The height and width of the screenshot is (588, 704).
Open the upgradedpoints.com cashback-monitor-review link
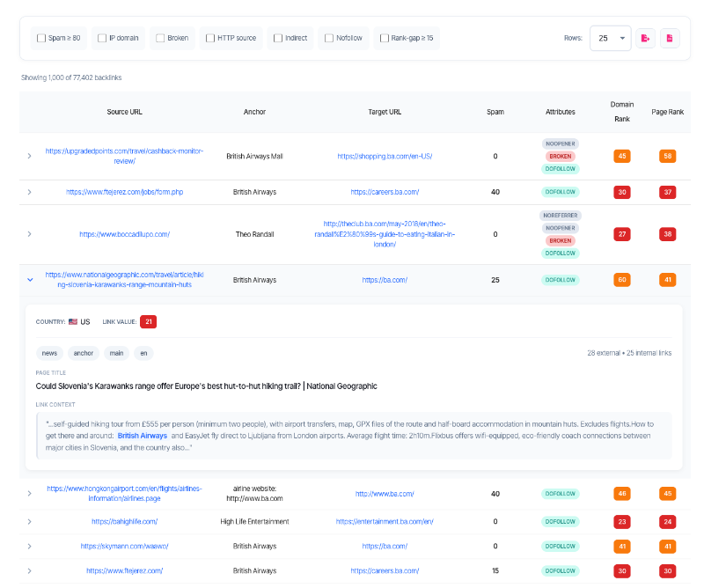(x=124, y=156)
